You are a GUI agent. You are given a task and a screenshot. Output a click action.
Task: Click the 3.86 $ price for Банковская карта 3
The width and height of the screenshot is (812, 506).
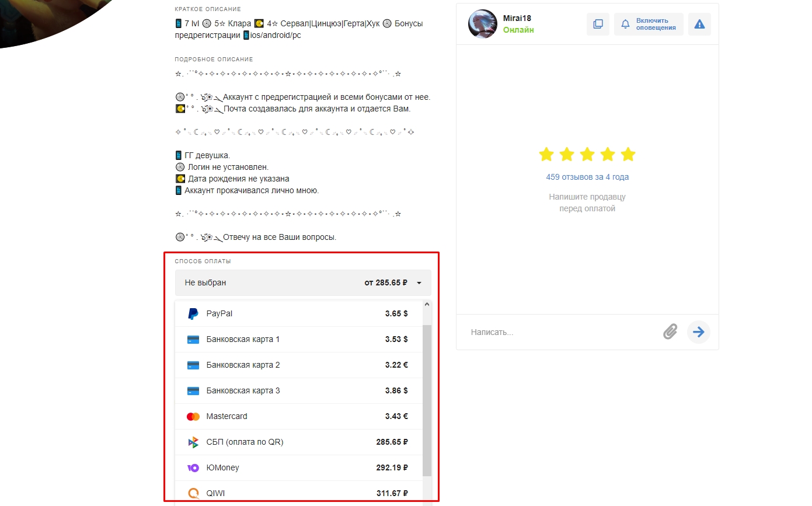(396, 391)
